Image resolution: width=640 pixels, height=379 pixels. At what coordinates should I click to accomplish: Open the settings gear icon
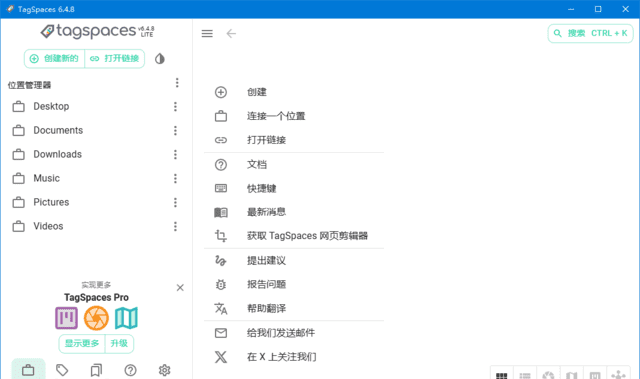[x=164, y=370]
